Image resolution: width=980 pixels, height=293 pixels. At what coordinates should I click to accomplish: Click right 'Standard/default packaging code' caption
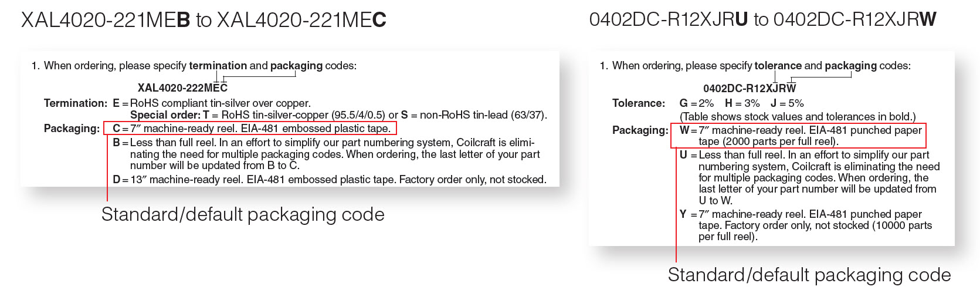809,274
